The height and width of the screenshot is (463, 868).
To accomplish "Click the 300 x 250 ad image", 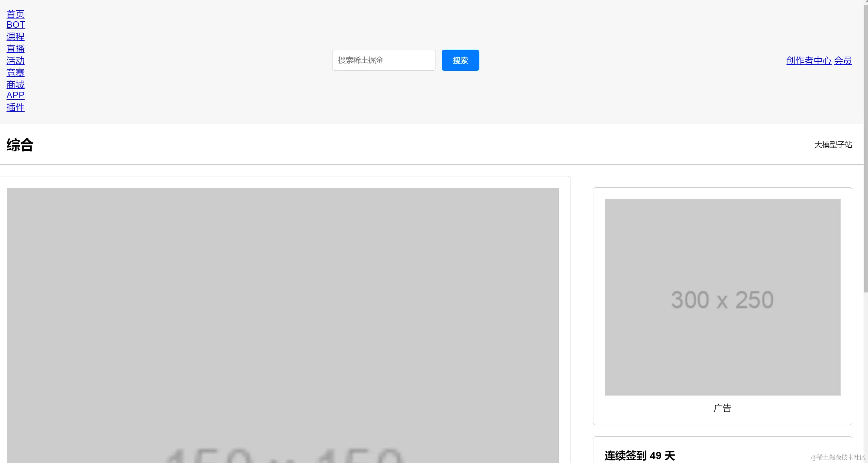I will 722,297.
